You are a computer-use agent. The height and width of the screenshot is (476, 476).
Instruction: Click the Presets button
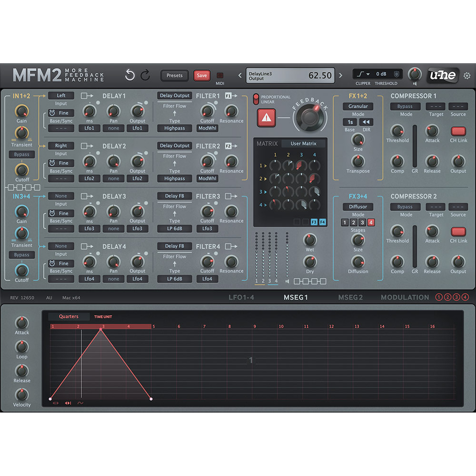click(174, 75)
